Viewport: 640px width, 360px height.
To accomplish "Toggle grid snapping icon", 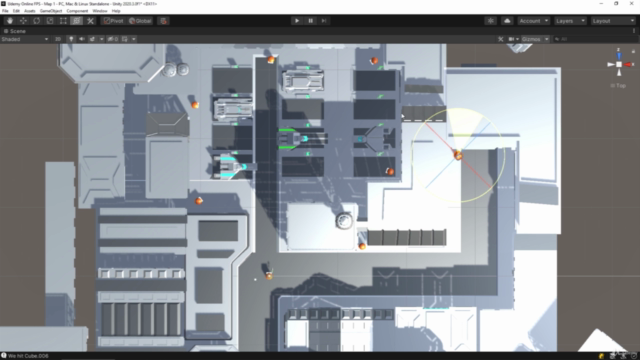I will tap(163, 21).
